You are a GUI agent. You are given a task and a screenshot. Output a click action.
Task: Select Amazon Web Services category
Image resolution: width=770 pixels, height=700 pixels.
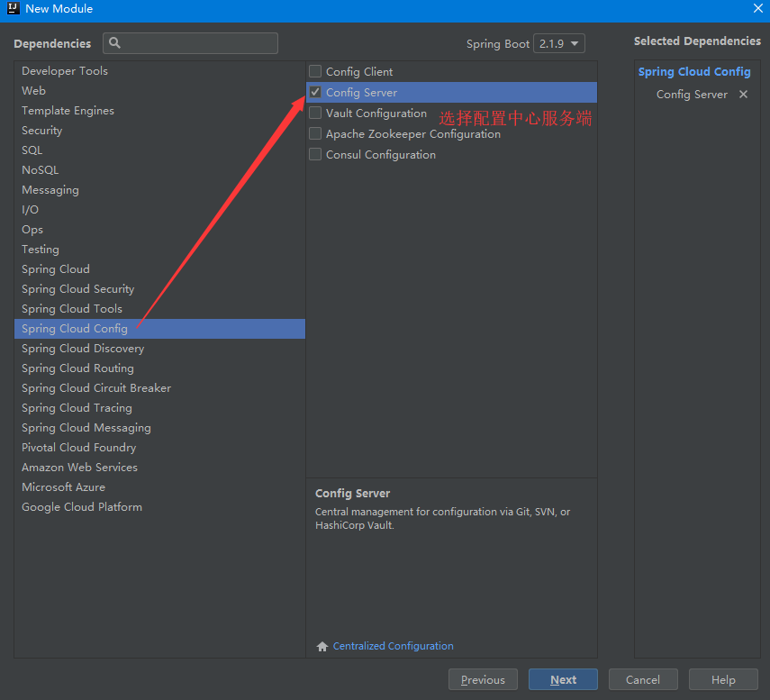pyautogui.click(x=159, y=468)
